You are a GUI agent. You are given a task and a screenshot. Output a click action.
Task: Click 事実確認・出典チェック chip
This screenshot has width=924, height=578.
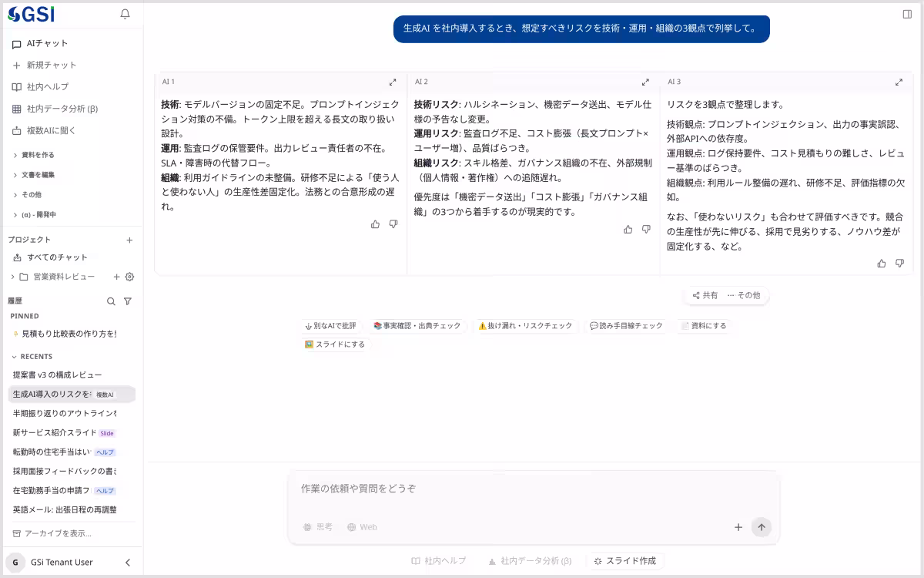click(x=417, y=326)
